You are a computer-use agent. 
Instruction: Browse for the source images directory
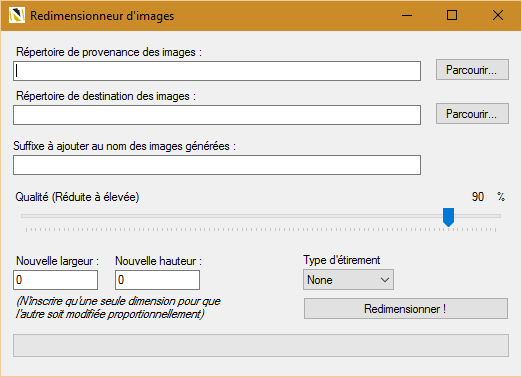coord(472,70)
